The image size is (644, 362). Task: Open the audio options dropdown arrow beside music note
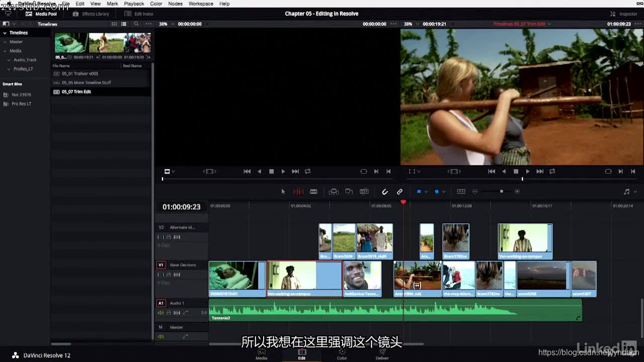pyautogui.click(x=635, y=192)
